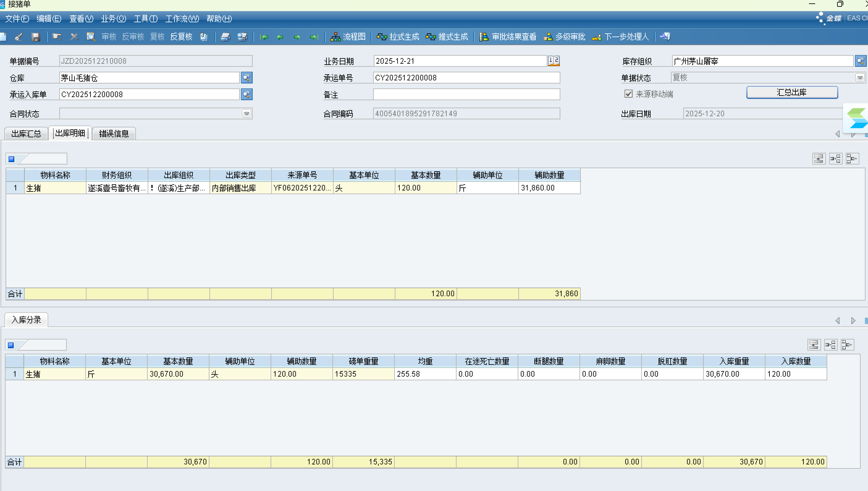The height and width of the screenshot is (491, 868).
Task: Expand the 单据状态 dropdown arrow
Action: click(x=860, y=78)
